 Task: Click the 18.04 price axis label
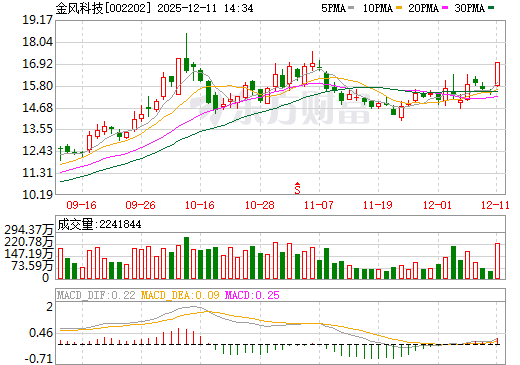37,42
